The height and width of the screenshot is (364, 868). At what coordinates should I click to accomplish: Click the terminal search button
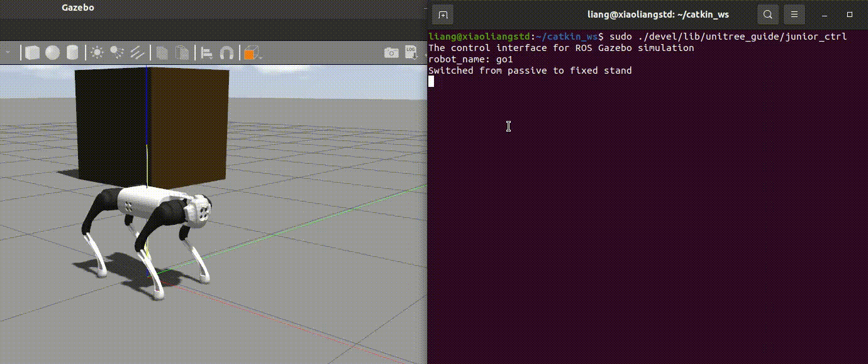(x=768, y=14)
